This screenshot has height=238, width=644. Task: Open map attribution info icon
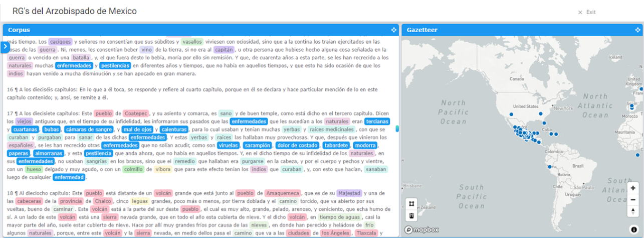point(633,229)
